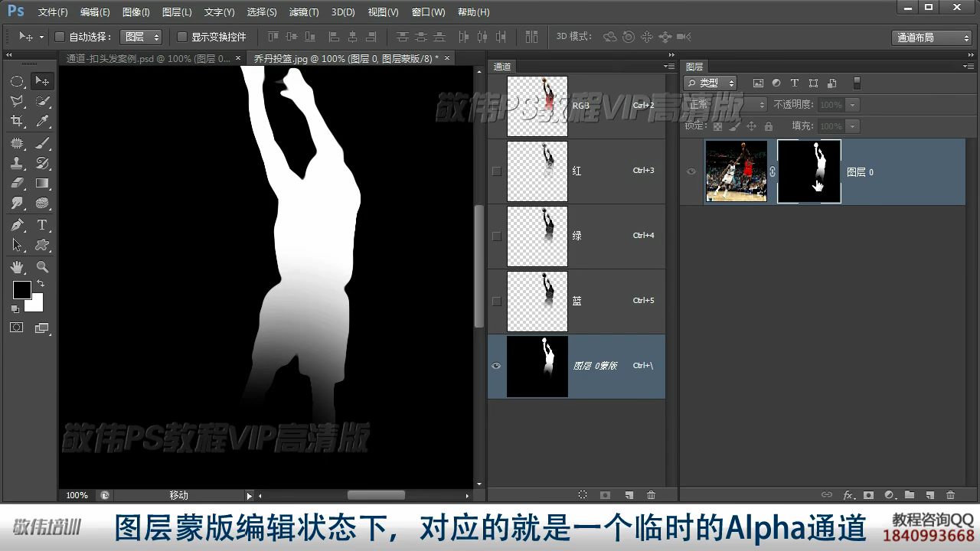Click the background color swatch
The height and width of the screenshot is (551, 980).
[x=35, y=303]
